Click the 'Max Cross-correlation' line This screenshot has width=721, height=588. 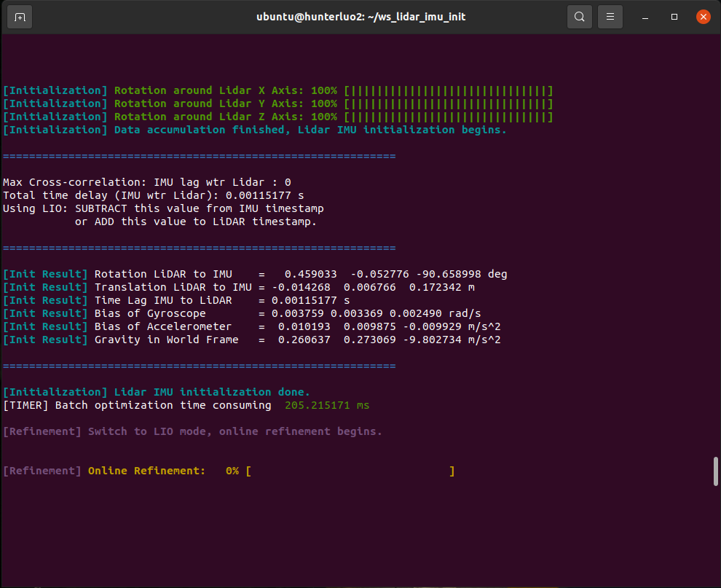[146, 183]
